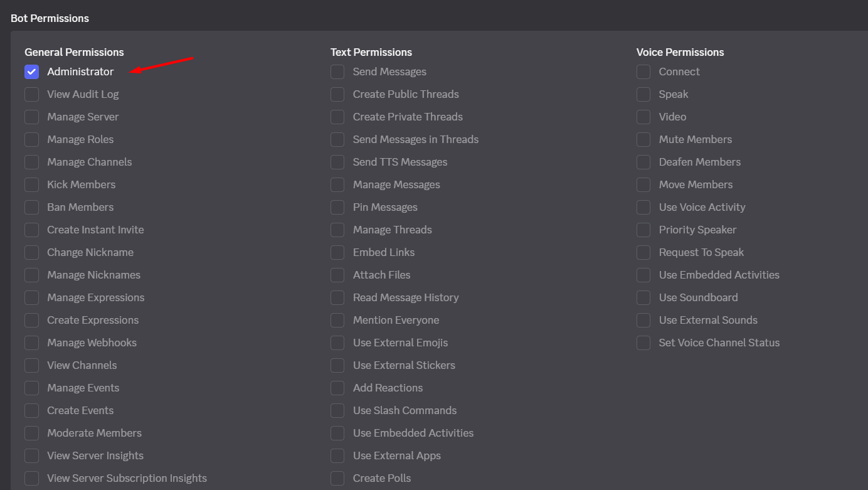This screenshot has height=490, width=868.
Task: Enable the Kick Members permission
Action: (x=32, y=184)
